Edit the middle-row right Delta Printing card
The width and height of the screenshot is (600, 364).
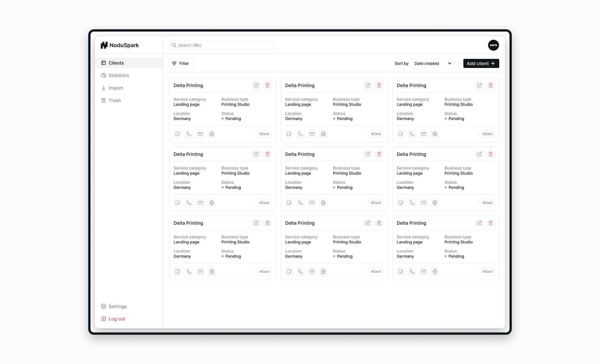[x=479, y=154]
